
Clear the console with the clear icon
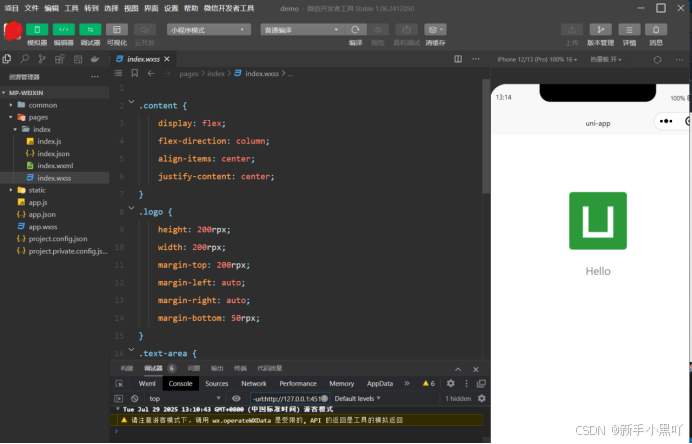[x=135, y=399]
